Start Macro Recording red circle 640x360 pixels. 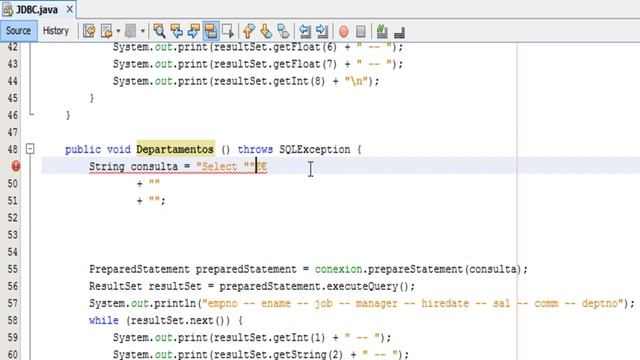click(x=344, y=31)
